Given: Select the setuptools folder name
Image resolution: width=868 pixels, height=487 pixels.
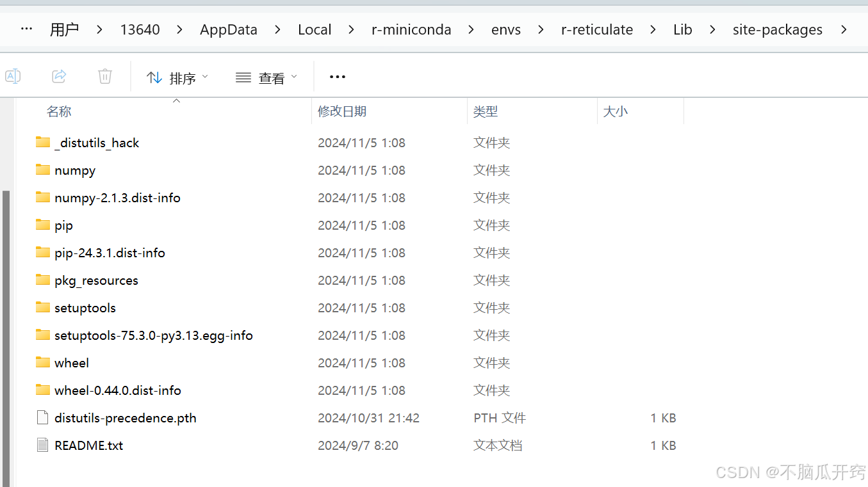Looking at the screenshot, I should coord(85,308).
